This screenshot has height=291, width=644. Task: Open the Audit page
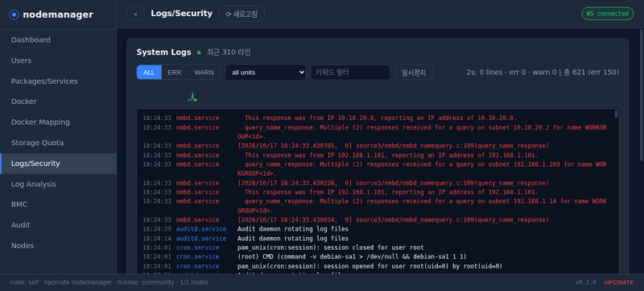click(58, 225)
